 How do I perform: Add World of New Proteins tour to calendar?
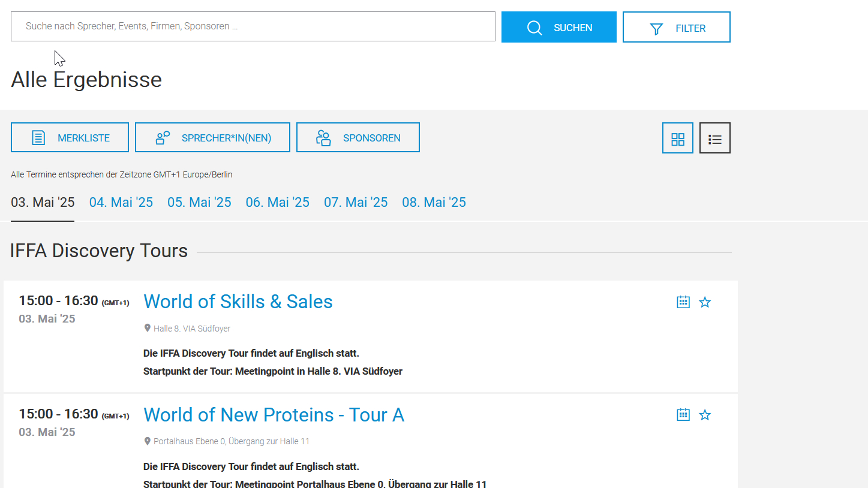(x=683, y=415)
